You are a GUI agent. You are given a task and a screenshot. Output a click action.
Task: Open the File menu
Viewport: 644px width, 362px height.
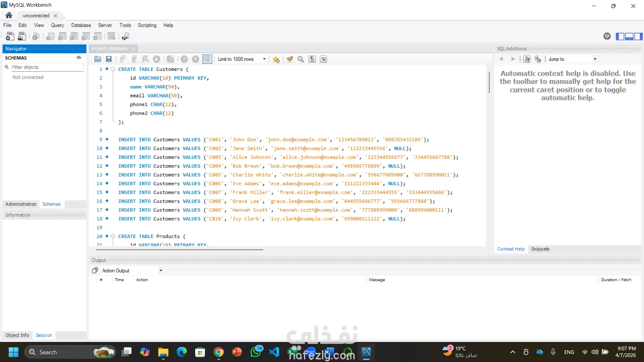pos(7,25)
